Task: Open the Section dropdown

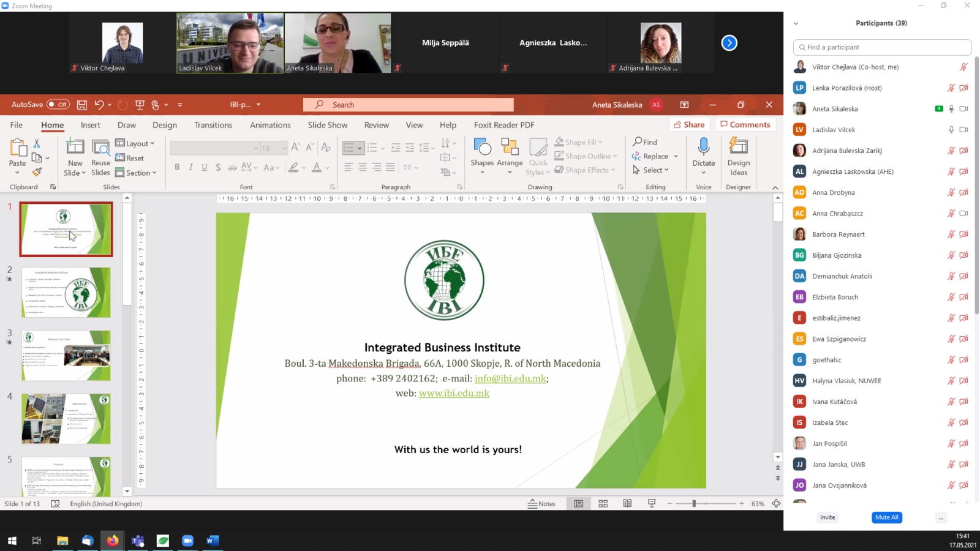Action: 136,173
